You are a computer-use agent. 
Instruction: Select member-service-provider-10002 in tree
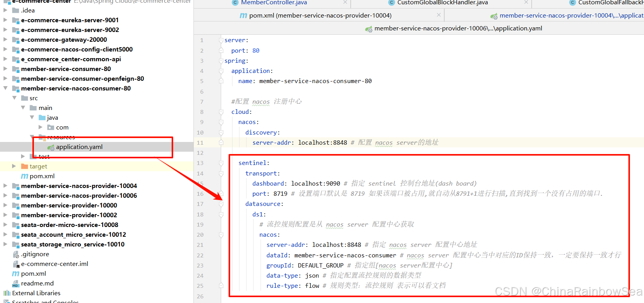pyautogui.click(x=69, y=215)
